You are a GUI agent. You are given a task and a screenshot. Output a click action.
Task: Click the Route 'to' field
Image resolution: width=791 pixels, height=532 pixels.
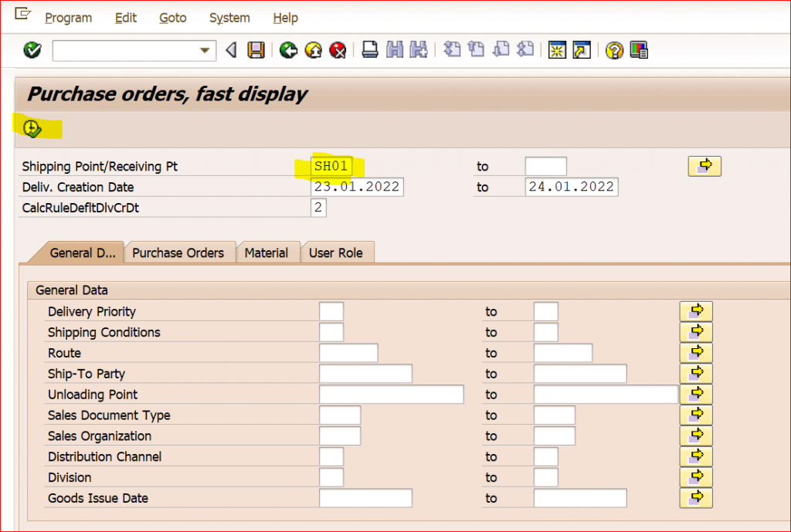(563, 353)
